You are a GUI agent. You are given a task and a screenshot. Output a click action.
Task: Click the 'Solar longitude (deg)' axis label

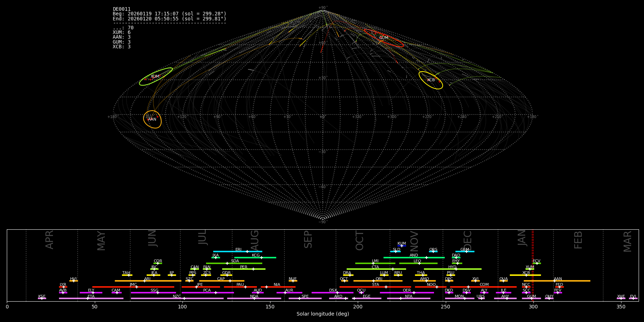(323, 314)
